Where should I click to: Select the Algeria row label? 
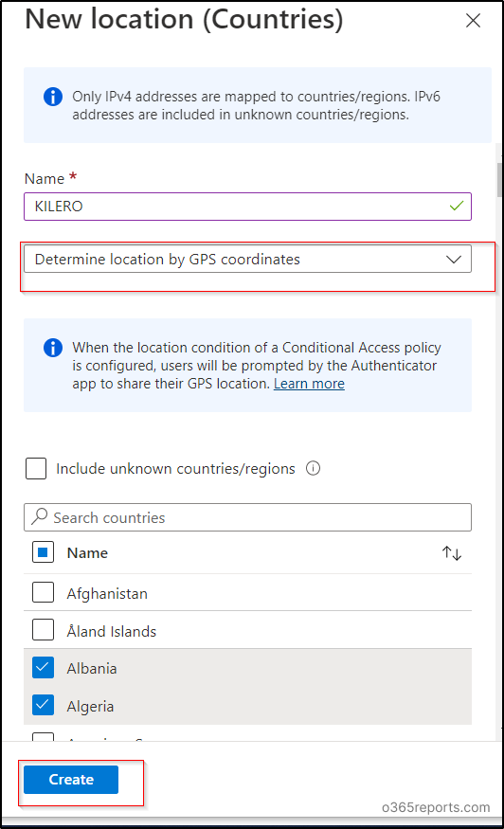click(90, 707)
